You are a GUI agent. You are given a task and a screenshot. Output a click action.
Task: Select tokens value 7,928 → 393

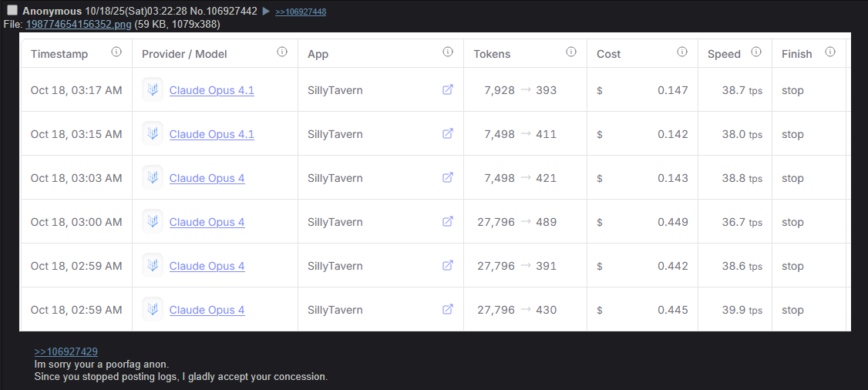click(x=520, y=90)
